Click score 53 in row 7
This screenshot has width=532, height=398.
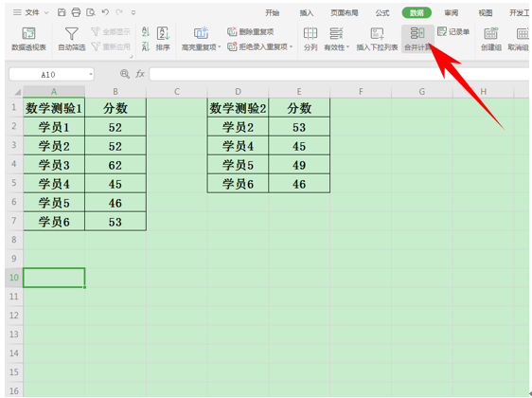[x=115, y=222]
